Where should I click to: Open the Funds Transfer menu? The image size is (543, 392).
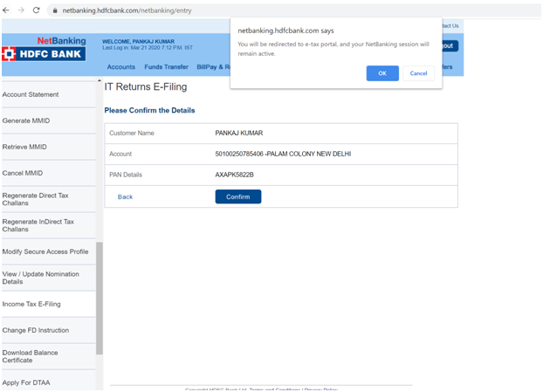click(x=166, y=67)
